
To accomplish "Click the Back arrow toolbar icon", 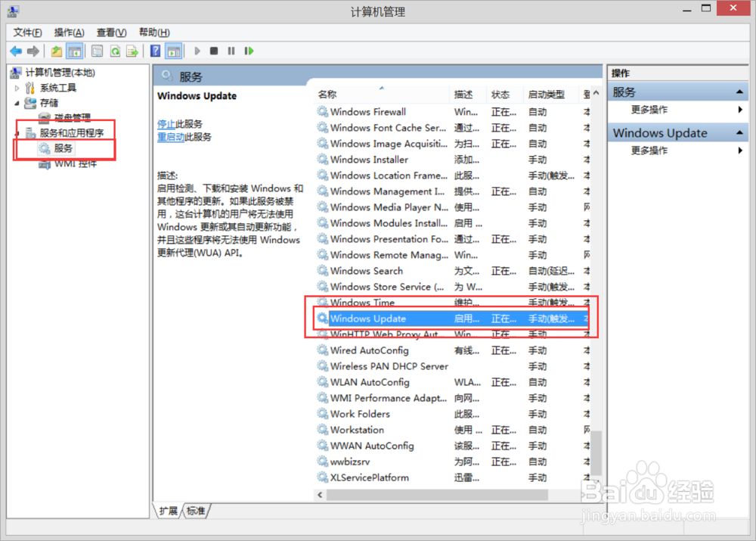I will 16,51.
